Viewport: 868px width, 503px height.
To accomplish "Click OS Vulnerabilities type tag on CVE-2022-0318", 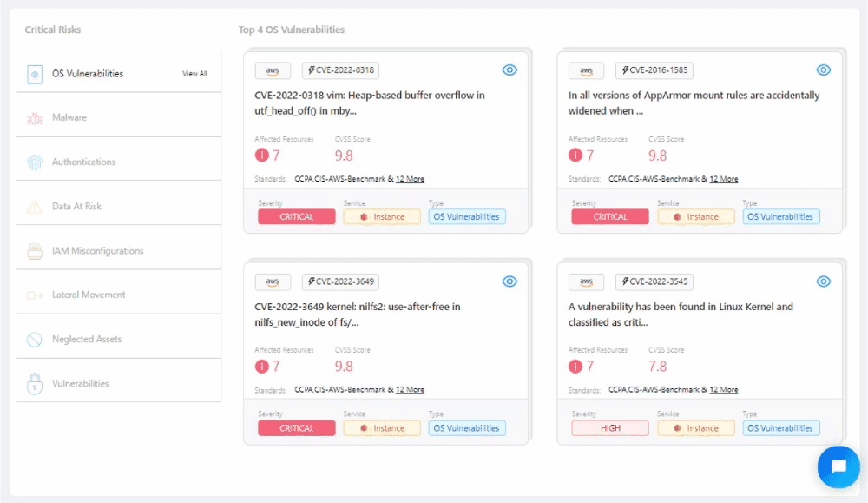I will click(467, 216).
